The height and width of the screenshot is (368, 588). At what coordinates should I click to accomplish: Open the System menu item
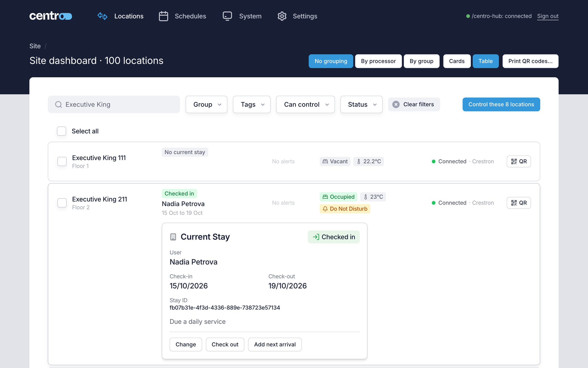(x=242, y=16)
